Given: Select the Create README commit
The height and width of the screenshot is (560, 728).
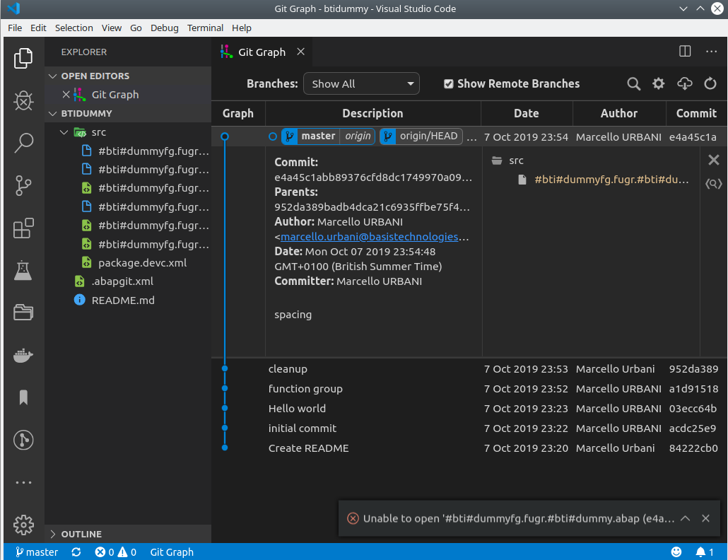Looking at the screenshot, I should click(469, 448).
